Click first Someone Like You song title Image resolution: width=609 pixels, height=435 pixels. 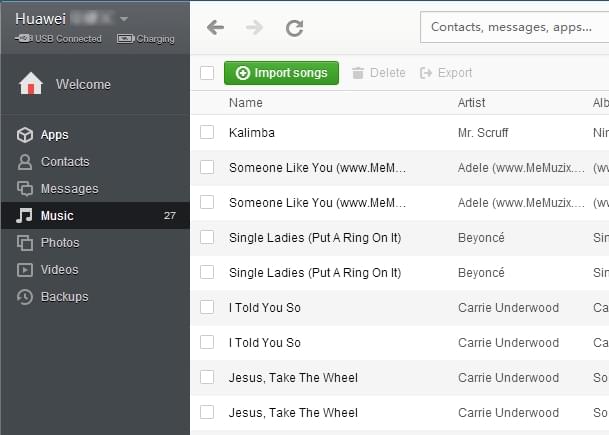(x=317, y=168)
